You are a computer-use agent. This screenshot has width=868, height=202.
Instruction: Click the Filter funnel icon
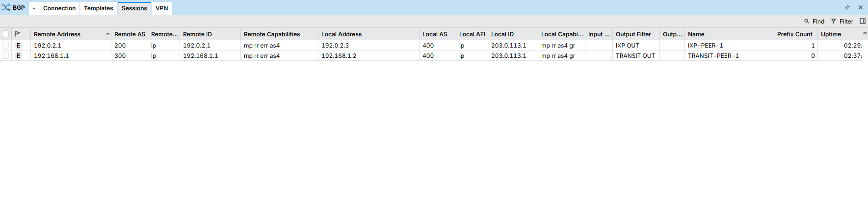click(834, 21)
